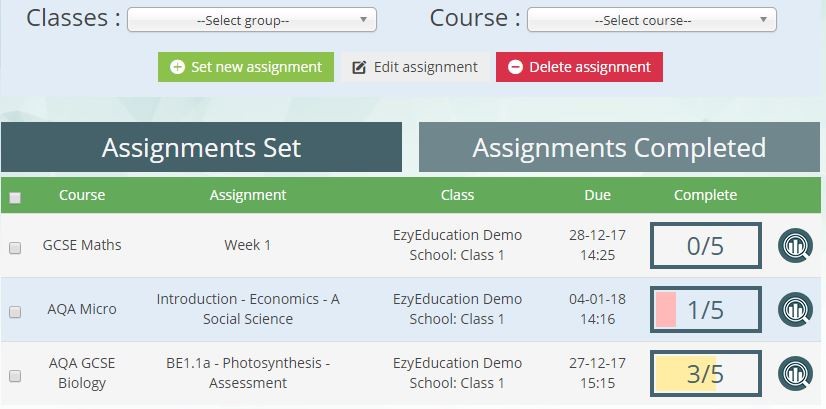Open the Course select course dropdown
Screen dimensions: 826x409
(652, 20)
